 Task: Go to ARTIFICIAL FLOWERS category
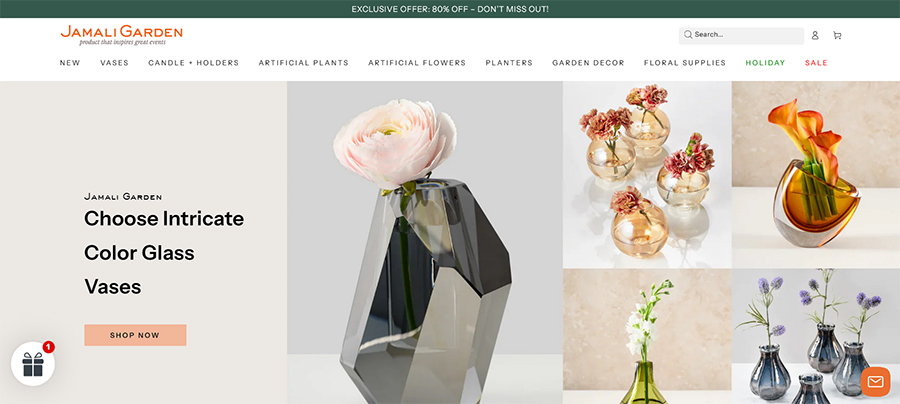point(417,63)
